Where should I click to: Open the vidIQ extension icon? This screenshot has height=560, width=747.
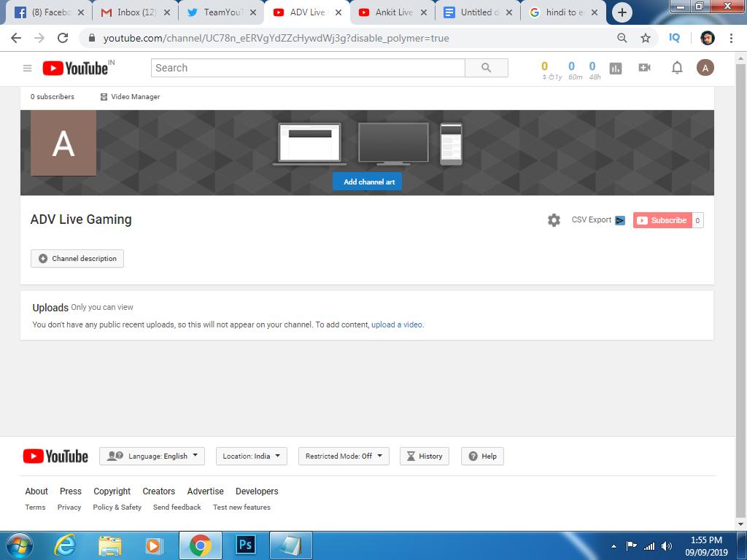coord(674,38)
